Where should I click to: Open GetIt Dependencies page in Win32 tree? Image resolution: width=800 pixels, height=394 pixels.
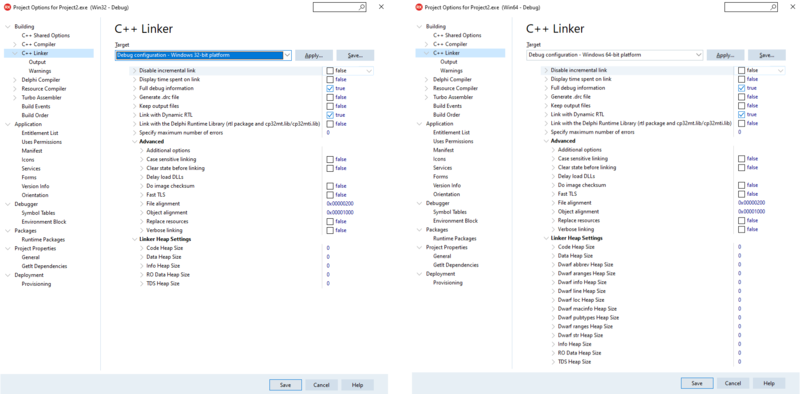[44, 266]
